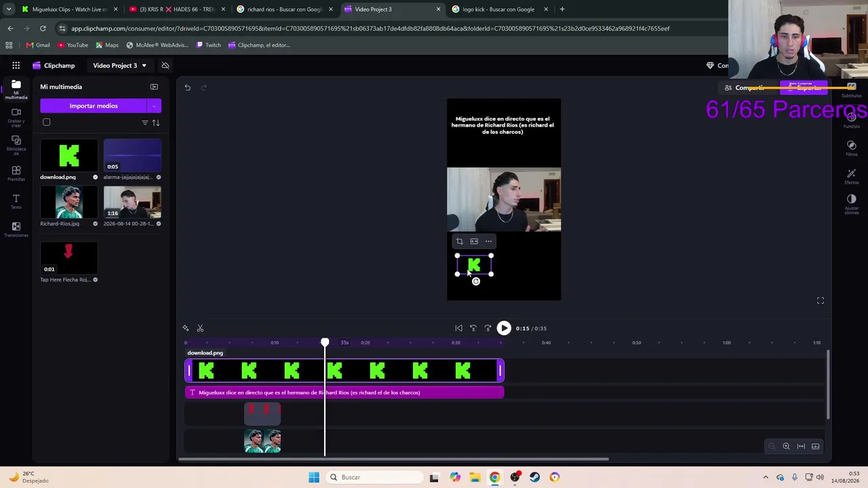Open the Efectos panel
The width and height of the screenshot is (868, 488).
(x=852, y=176)
